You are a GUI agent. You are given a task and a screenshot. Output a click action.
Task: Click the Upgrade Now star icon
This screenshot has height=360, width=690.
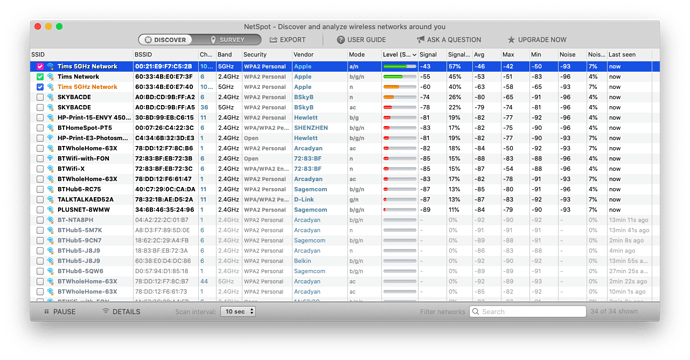tap(511, 40)
